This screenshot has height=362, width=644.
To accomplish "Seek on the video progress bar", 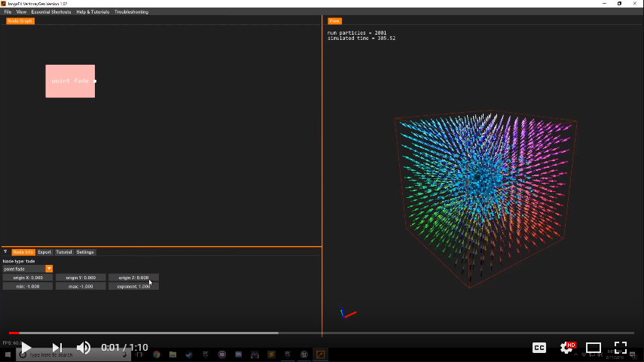I will 322,333.
